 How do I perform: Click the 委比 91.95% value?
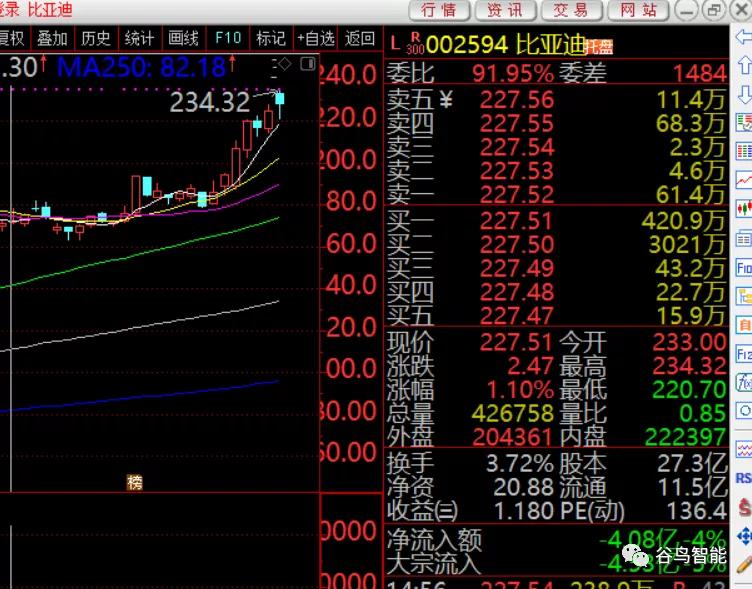pos(513,73)
